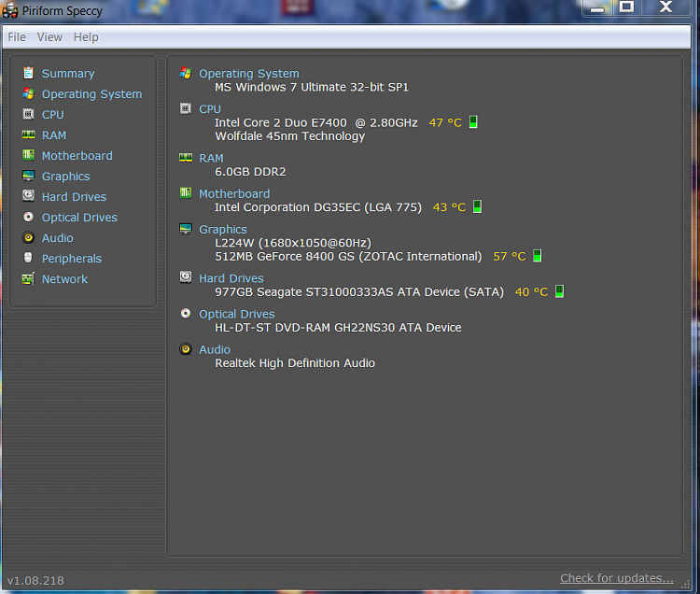The width and height of the screenshot is (700, 594).
Task: Click the Hard Drives disk icon in sidebar
Action: [28, 195]
